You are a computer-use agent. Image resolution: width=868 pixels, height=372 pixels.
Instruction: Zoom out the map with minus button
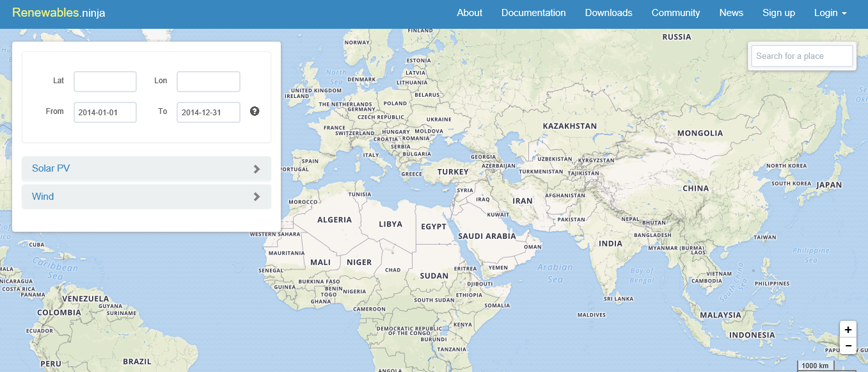click(x=848, y=346)
